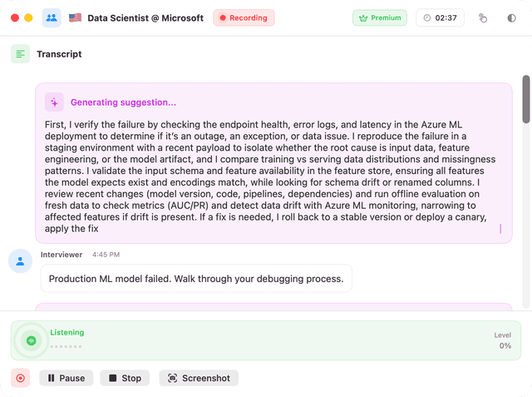The image size is (532, 397).
Task: Click the US flag language icon
Action: (x=75, y=17)
